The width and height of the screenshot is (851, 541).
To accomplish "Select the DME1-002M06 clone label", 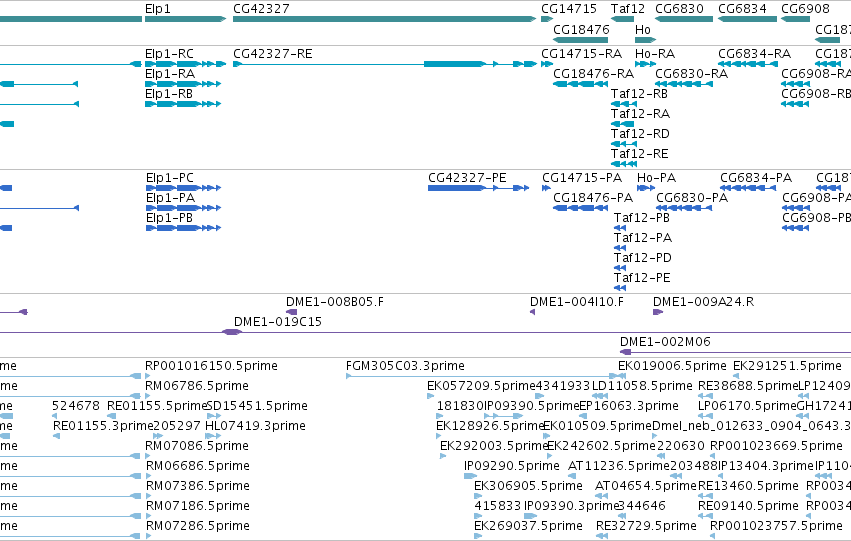I will click(665, 342).
